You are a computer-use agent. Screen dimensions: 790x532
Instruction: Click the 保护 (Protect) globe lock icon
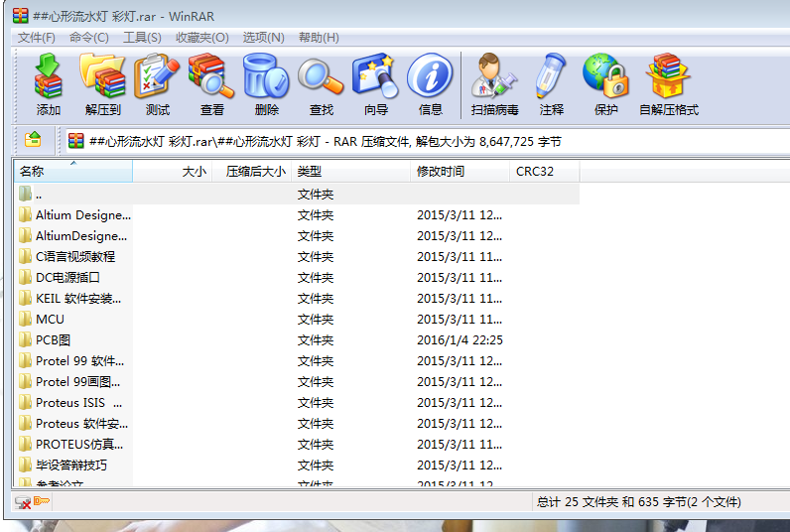(605, 75)
